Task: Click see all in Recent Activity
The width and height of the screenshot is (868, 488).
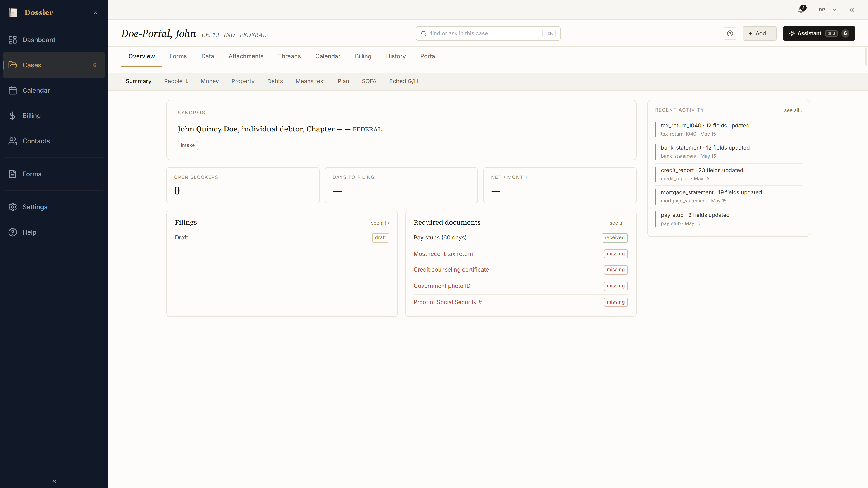Action: [x=793, y=110]
